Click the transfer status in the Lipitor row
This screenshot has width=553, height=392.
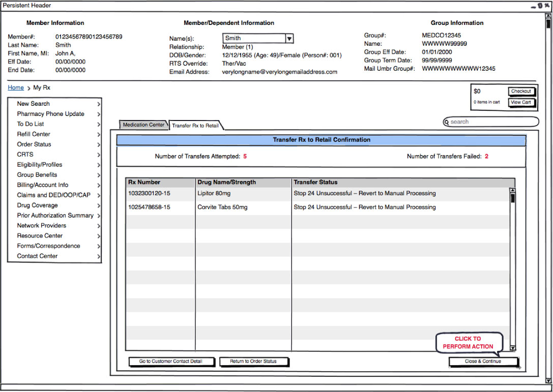365,194
